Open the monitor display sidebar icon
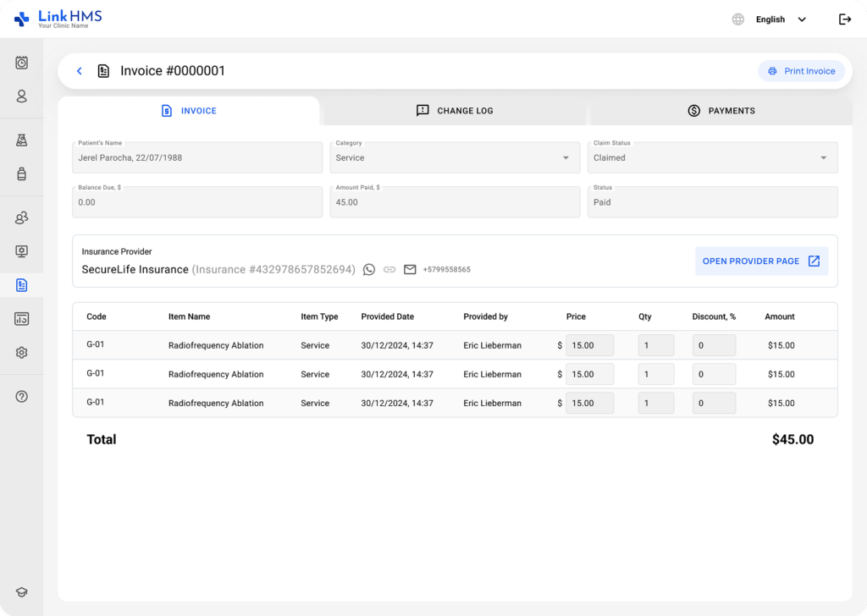This screenshot has width=867, height=616. click(21, 251)
